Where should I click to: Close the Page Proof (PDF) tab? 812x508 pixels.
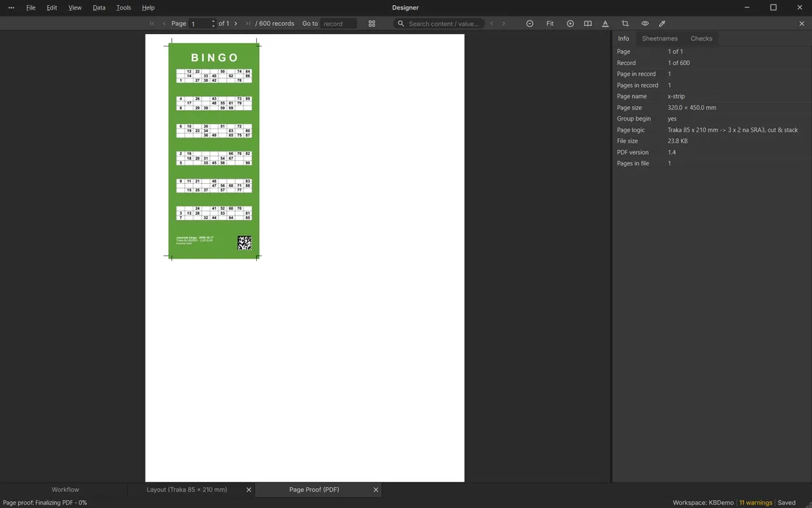(376, 490)
